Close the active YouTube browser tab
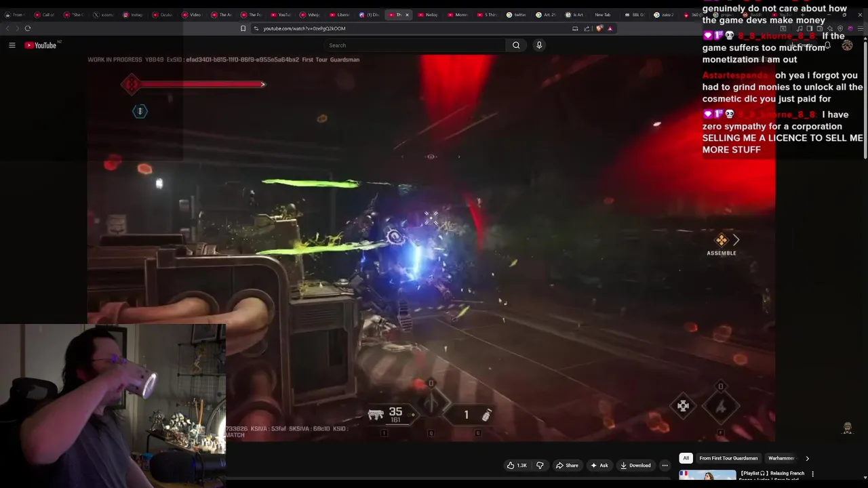The image size is (868, 488). pos(407,14)
